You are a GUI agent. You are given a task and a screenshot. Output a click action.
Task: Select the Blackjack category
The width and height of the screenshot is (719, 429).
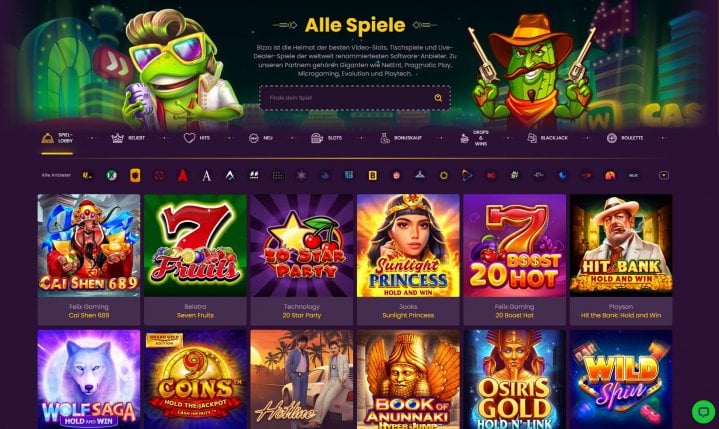pos(547,138)
